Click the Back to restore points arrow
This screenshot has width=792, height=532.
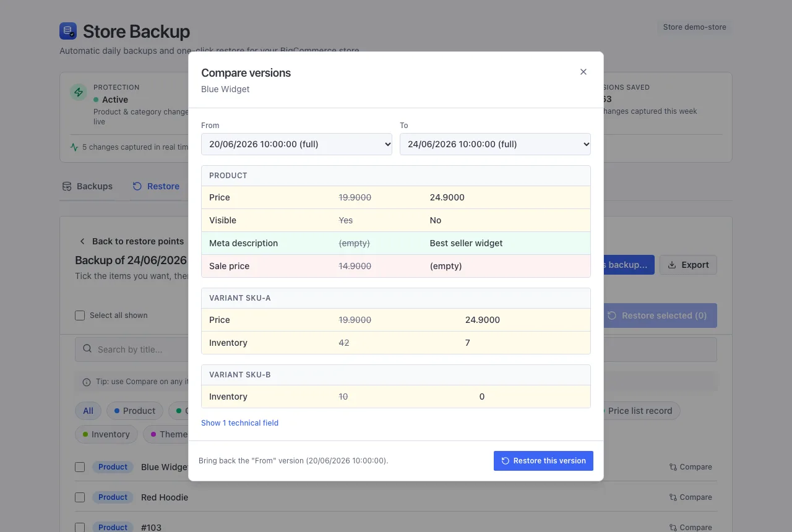pyautogui.click(x=82, y=241)
